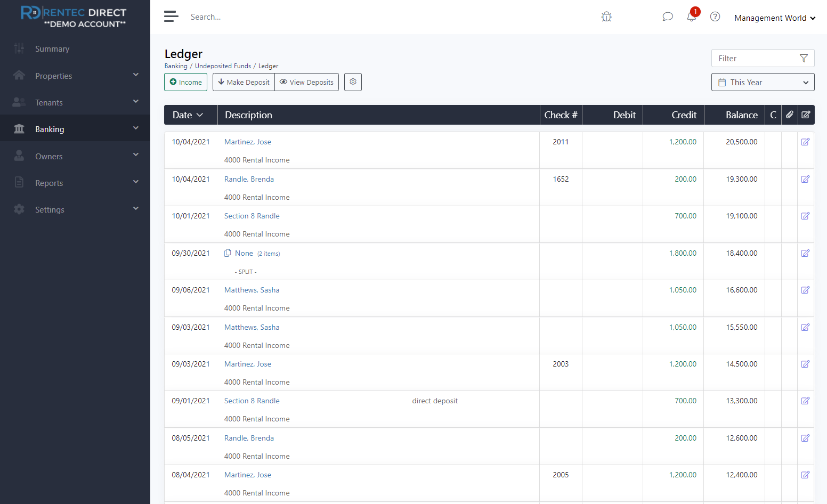This screenshot has height=504, width=827.
Task: Click the edit column header icon
Action: [806, 115]
